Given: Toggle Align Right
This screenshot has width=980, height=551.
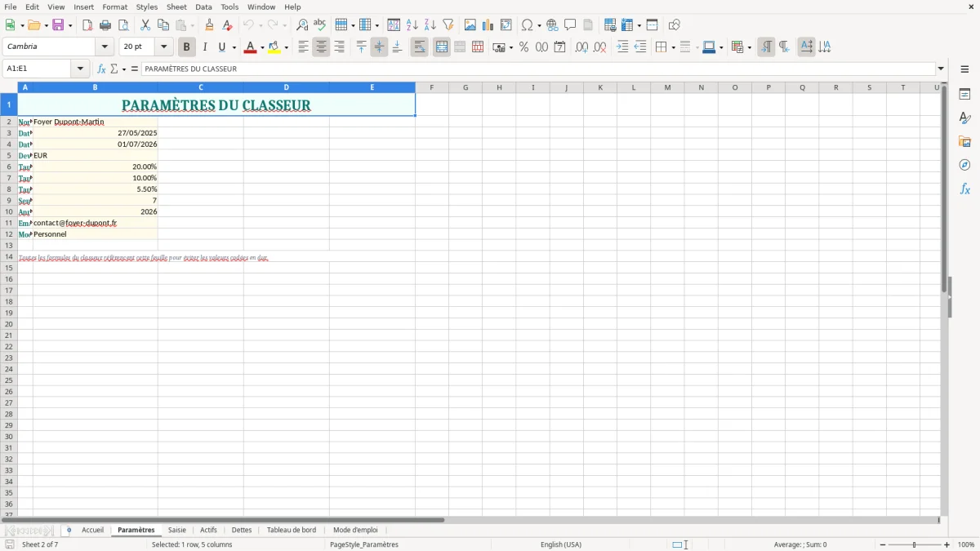Looking at the screenshot, I should tap(339, 47).
